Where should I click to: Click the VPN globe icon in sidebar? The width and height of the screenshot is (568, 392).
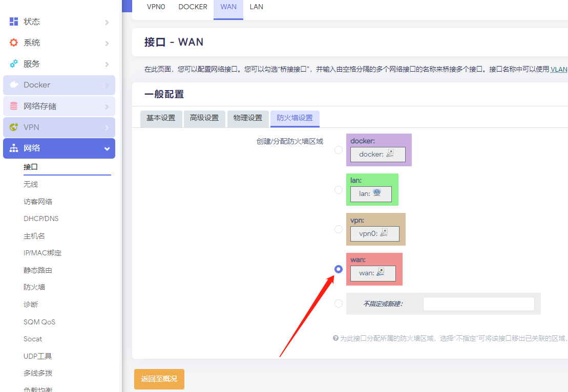click(x=14, y=127)
